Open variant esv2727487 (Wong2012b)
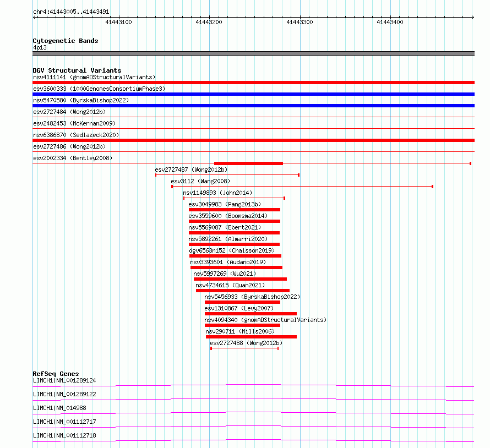This screenshot has height=448, width=490. pos(191,170)
